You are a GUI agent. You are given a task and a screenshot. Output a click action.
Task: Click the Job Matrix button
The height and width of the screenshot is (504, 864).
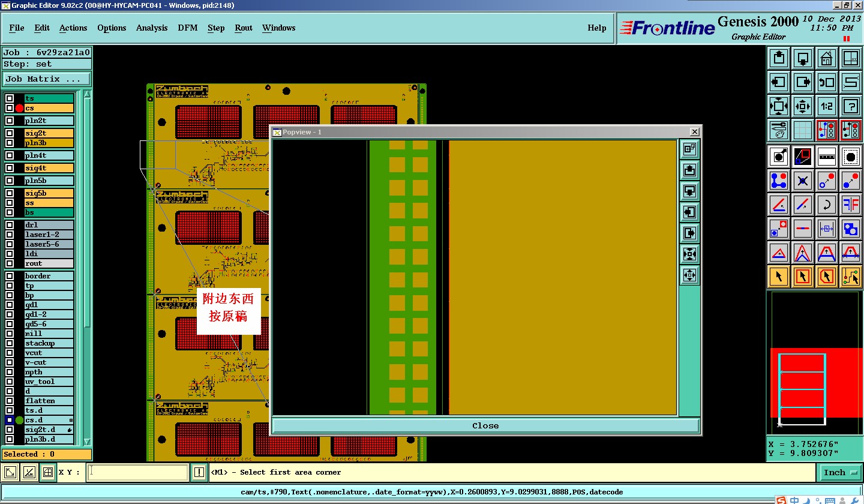[x=47, y=79]
